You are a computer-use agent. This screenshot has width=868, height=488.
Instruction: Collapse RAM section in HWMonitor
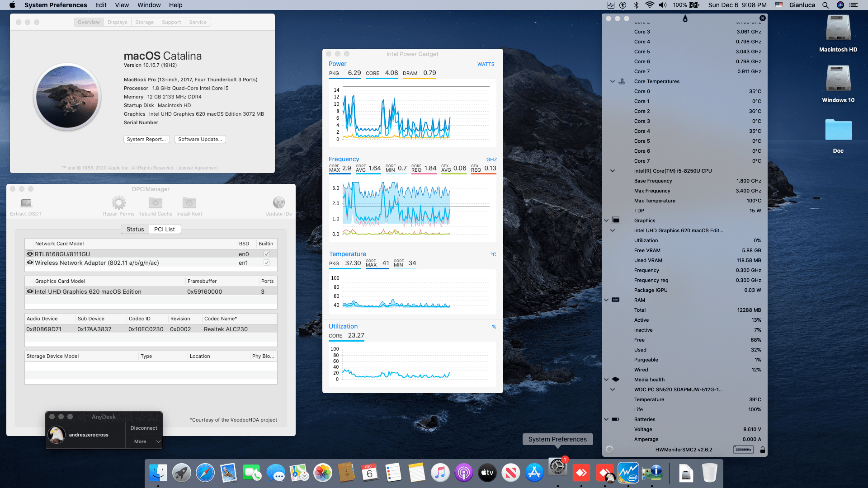606,300
